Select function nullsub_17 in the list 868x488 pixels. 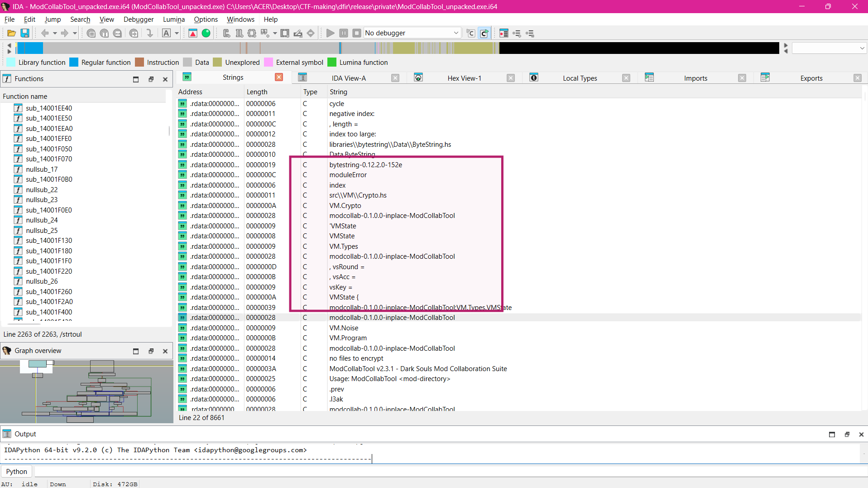tap(42, 169)
